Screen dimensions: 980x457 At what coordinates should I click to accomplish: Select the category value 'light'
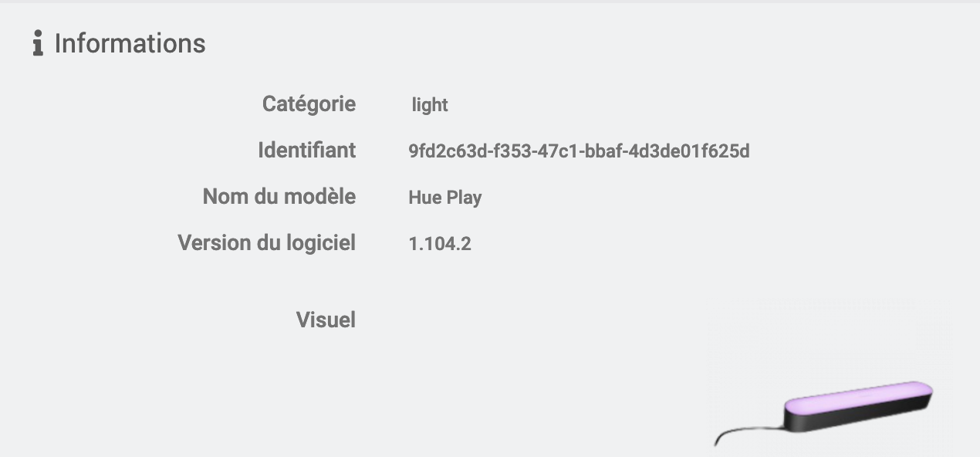coord(430,105)
